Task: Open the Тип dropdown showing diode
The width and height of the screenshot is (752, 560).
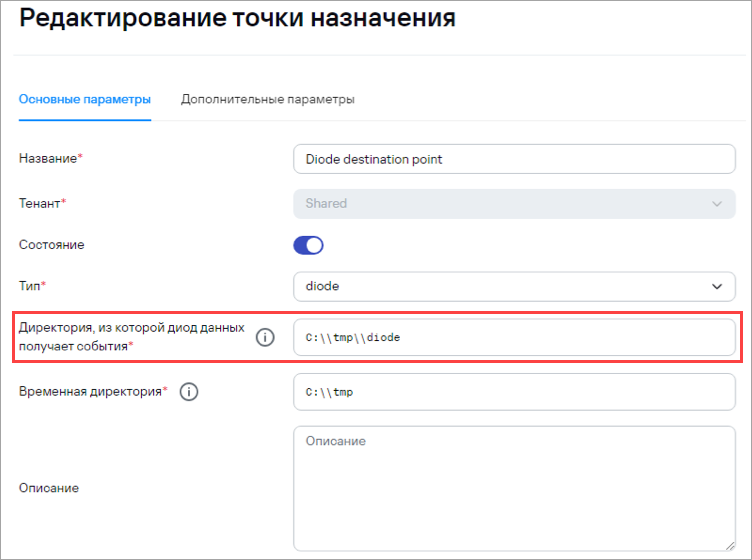Action: 514,287
